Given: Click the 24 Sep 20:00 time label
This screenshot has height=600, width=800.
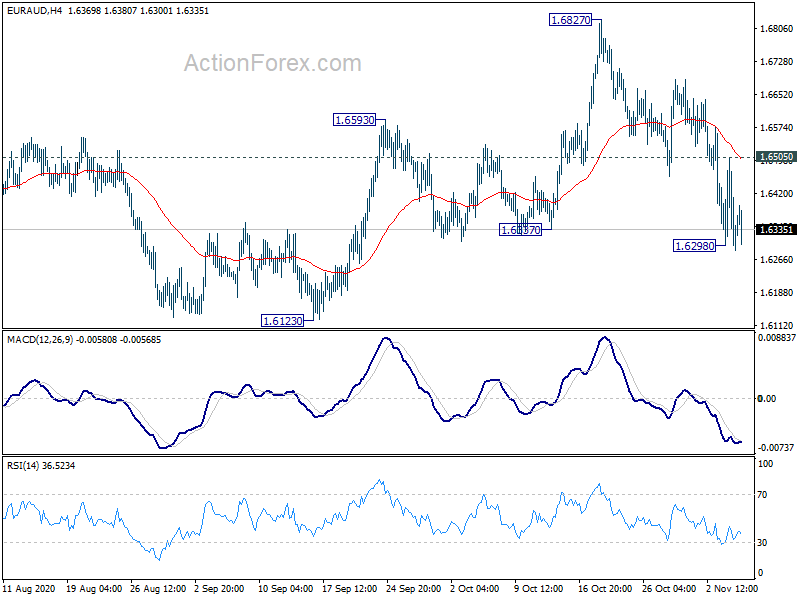Looking at the screenshot, I should (414, 589).
